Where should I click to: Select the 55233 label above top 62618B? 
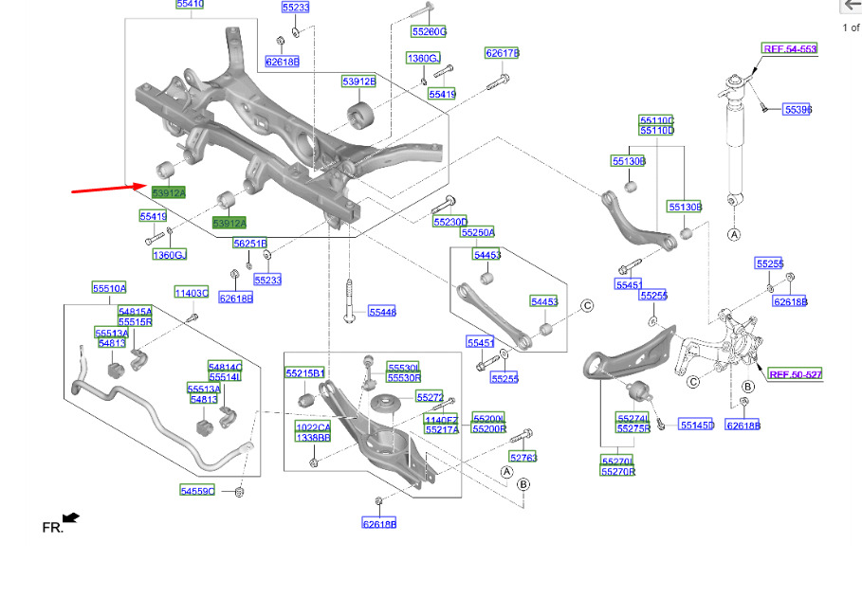pyautogui.click(x=295, y=8)
